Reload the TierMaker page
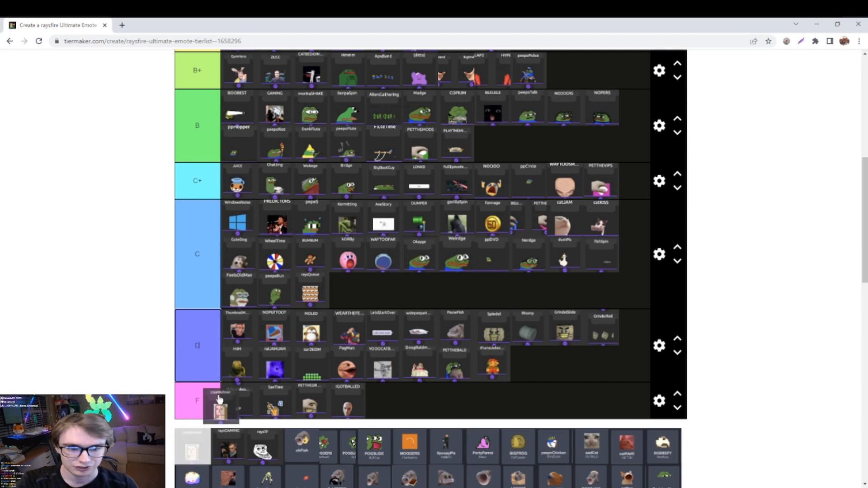 pyautogui.click(x=39, y=41)
